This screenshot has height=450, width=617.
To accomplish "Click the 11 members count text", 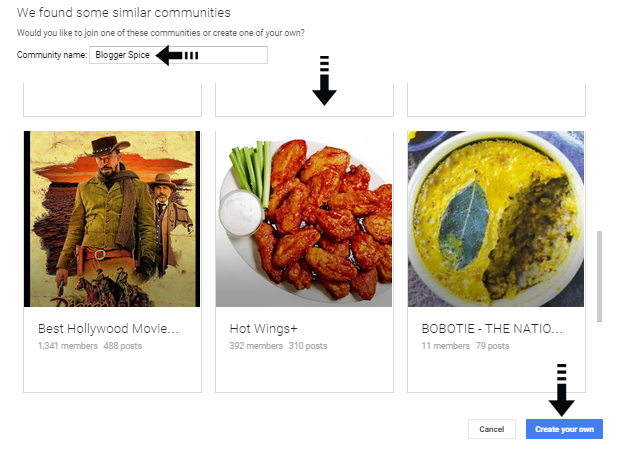I will [x=445, y=346].
